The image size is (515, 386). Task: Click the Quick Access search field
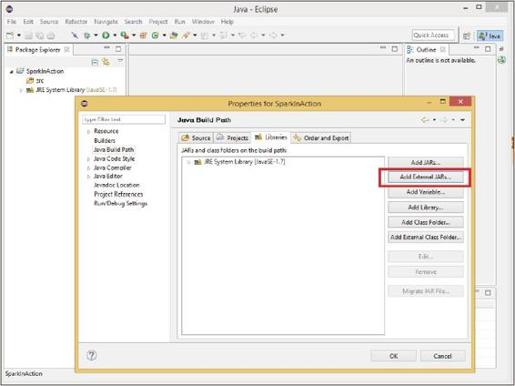433,35
